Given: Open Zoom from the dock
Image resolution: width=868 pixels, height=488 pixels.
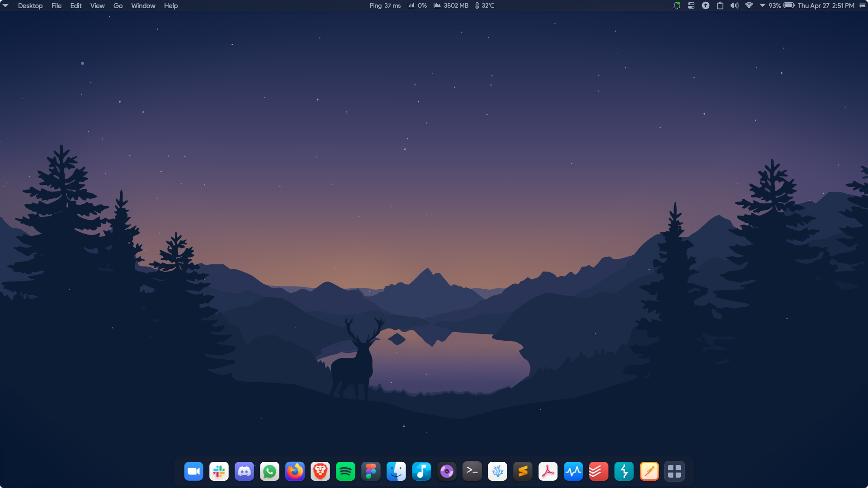Looking at the screenshot, I should click(193, 471).
